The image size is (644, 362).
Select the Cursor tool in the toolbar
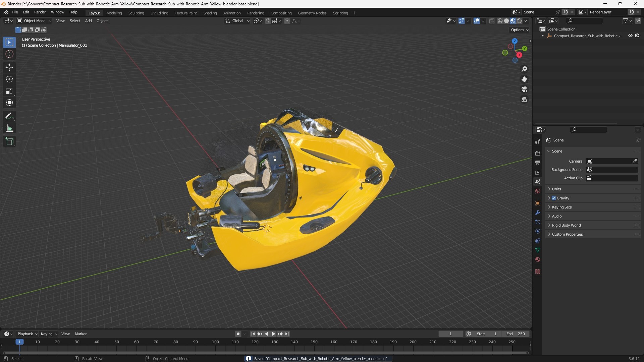[x=9, y=54]
